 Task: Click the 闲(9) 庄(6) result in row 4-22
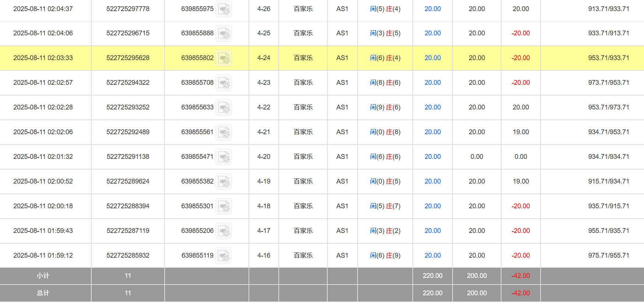385,107
